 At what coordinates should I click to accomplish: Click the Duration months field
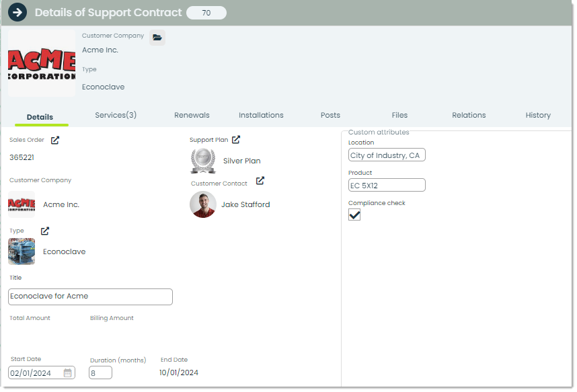click(100, 373)
